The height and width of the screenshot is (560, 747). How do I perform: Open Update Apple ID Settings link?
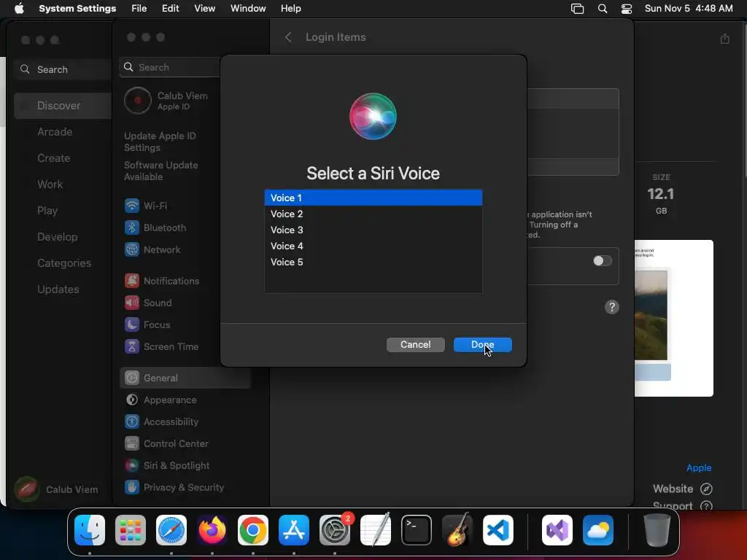160,142
